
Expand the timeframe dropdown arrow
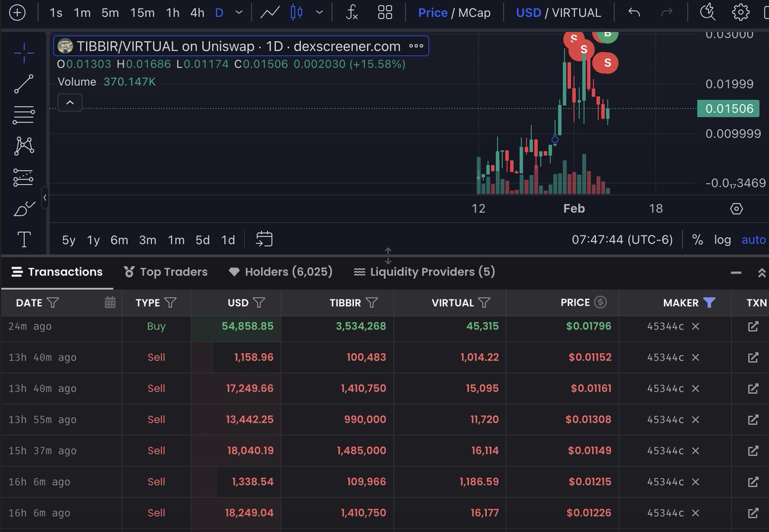pyautogui.click(x=239, y=12)
